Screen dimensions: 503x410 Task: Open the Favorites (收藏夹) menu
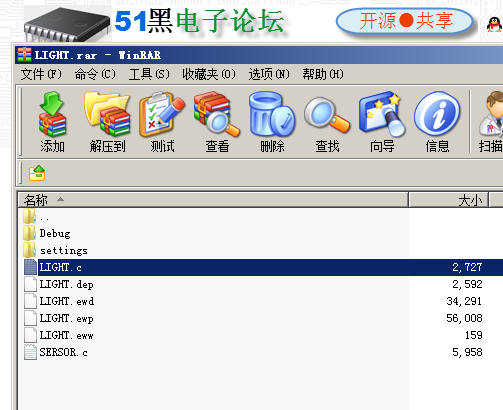209,74
